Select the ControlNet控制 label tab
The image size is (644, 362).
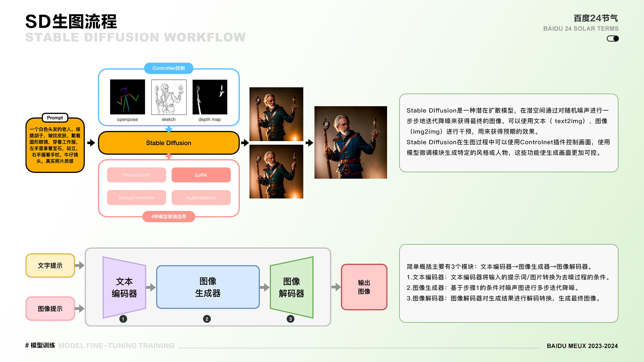tap(169, 68)
